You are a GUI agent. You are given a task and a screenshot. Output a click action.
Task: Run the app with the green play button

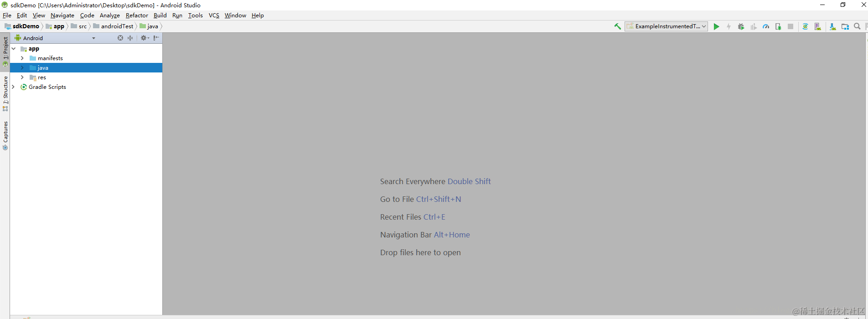[x=716, y=26]
